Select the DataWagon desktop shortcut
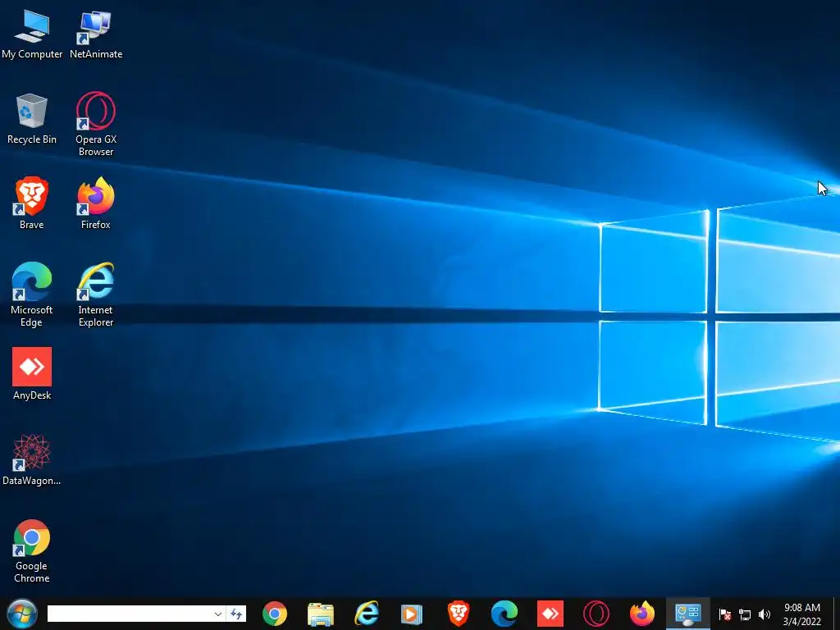The width and height of the screenshot is (840, 630). pos(32,459)
